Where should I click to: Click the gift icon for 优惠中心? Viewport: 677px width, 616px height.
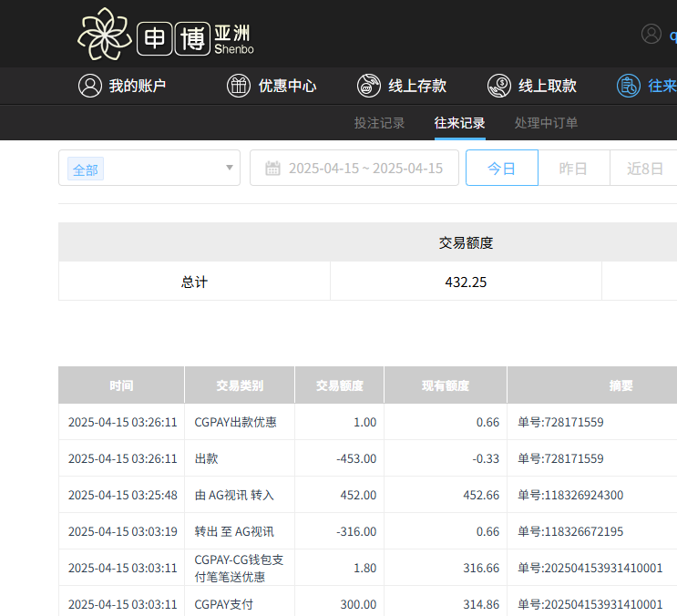coord(238,86)
